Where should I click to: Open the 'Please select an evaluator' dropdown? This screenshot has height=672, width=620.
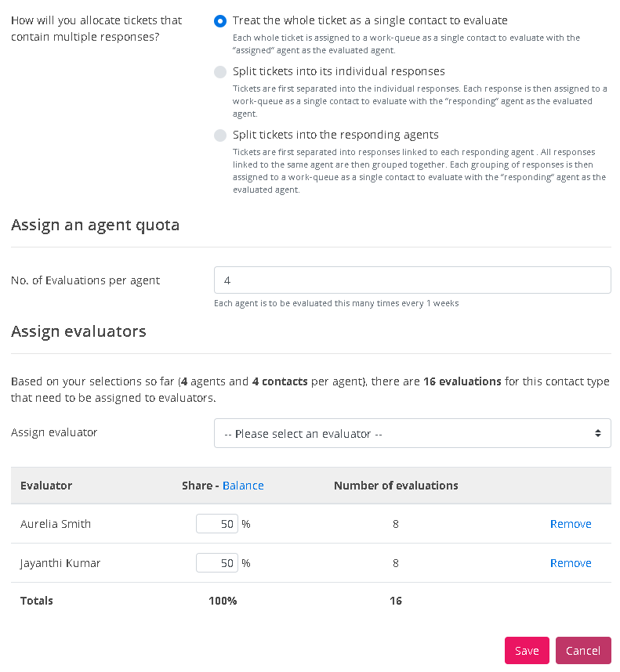click(404, 433)
